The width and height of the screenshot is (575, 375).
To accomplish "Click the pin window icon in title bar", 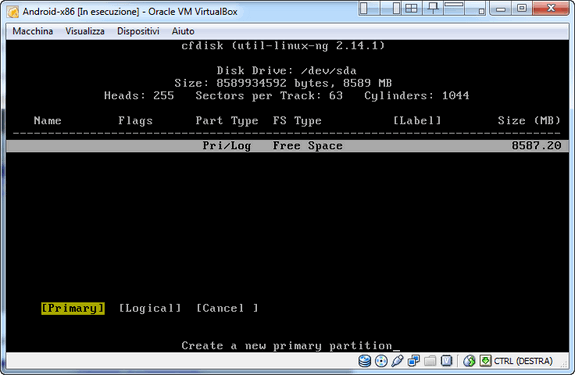I will click(433, 8).
